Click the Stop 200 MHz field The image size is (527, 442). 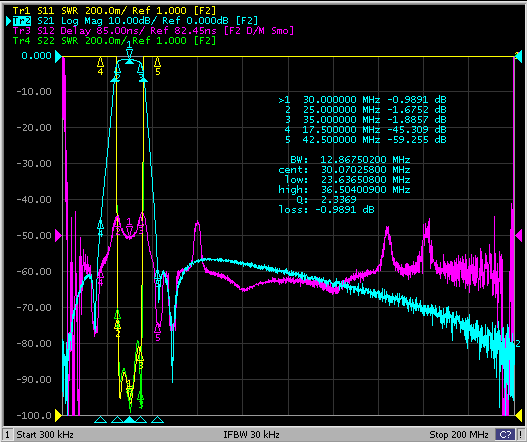pos(458,434)
